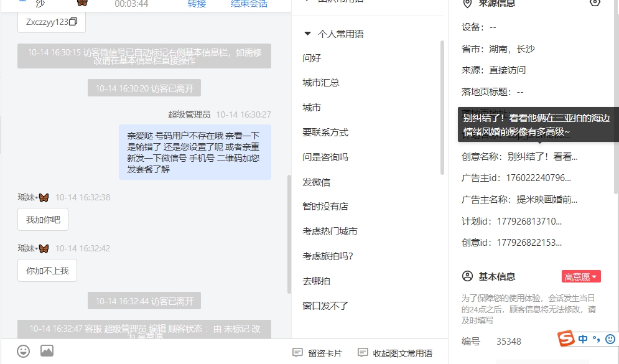Click the 编号 value 35348
Screen dimensions: 619x364
click(x=509, y=342)
